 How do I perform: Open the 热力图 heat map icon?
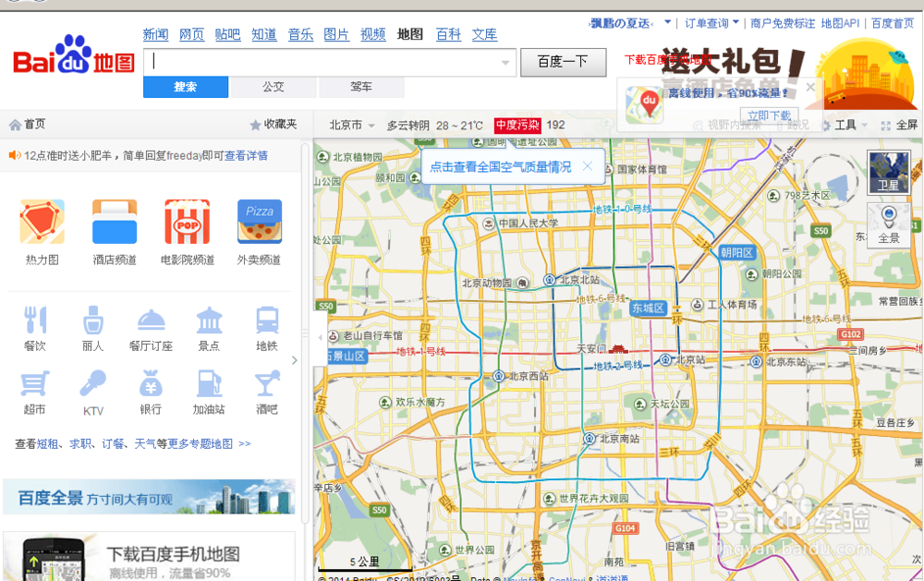pos(42,222)
